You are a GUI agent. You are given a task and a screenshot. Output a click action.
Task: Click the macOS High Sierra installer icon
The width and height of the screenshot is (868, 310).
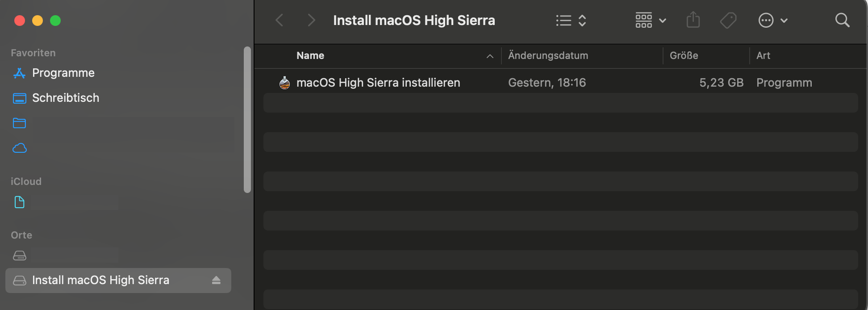coord(284,83)
